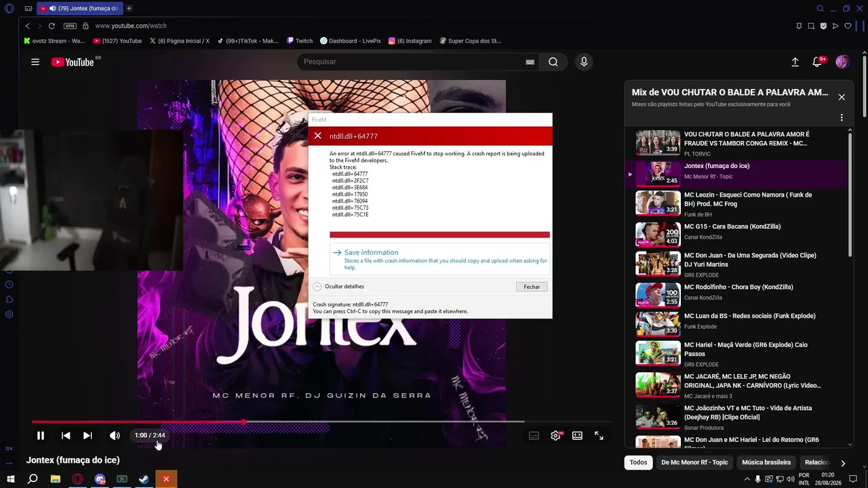Open the YouTube create upload icon
868x488 pixels.
click(x=795, y=62)
